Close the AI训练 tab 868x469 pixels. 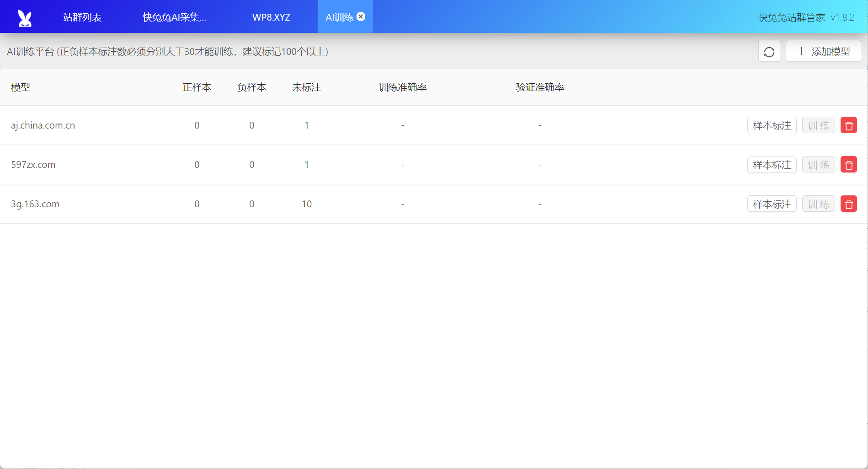pos(361,17)
